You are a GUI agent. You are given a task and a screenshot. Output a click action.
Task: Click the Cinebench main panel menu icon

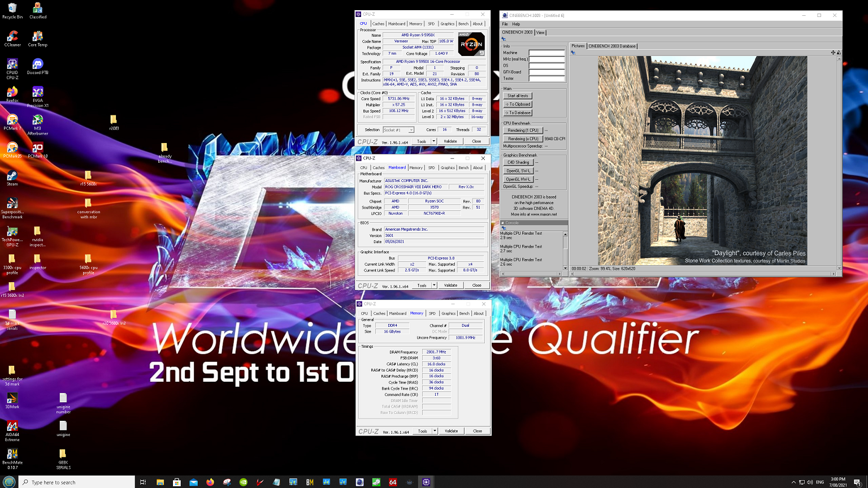[504, 39]
